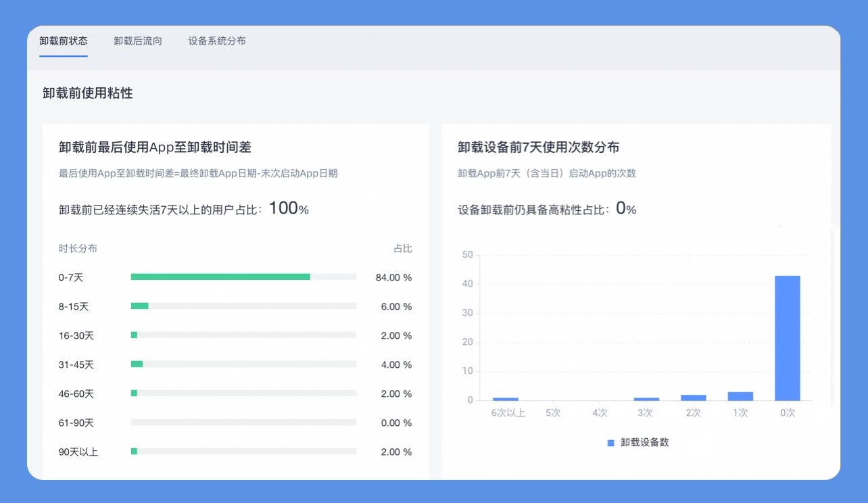Click the 卸载前使用粘性 section heading
The image size is (868, 503).
[88, 93]
